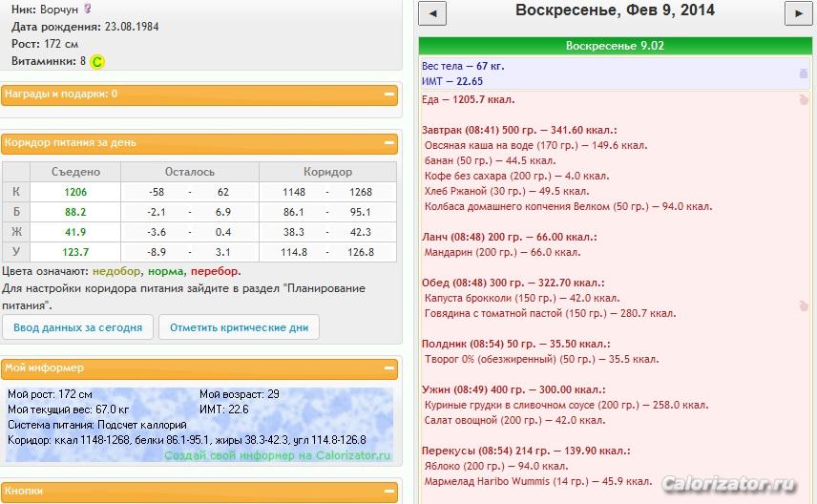817x504 pixels.
Task: Open the Завтрак (08:41) meal entry
Action: click(519, 130)
